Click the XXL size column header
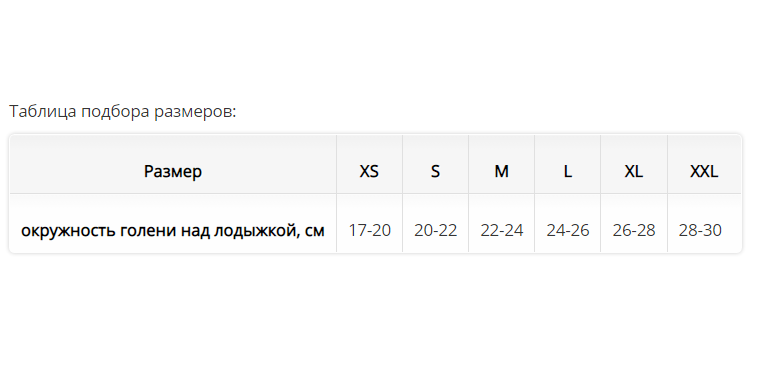This screenshot has height=382, width=765. click(704, 171)
